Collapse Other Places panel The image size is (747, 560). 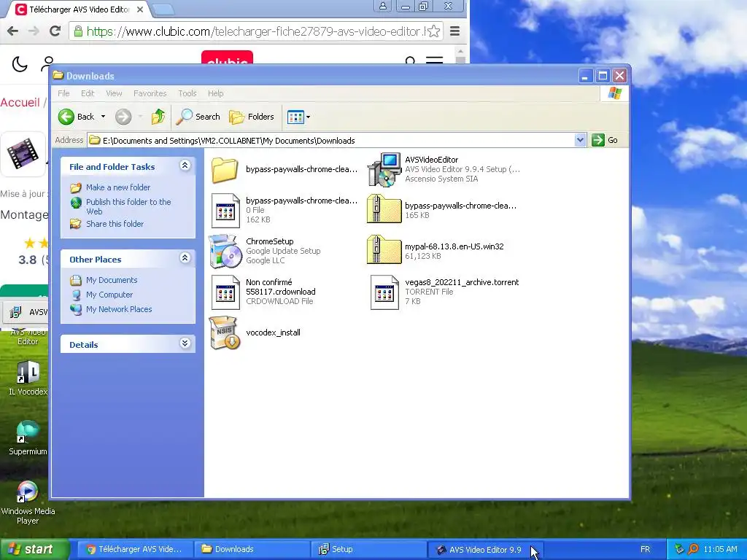[185, 258]
